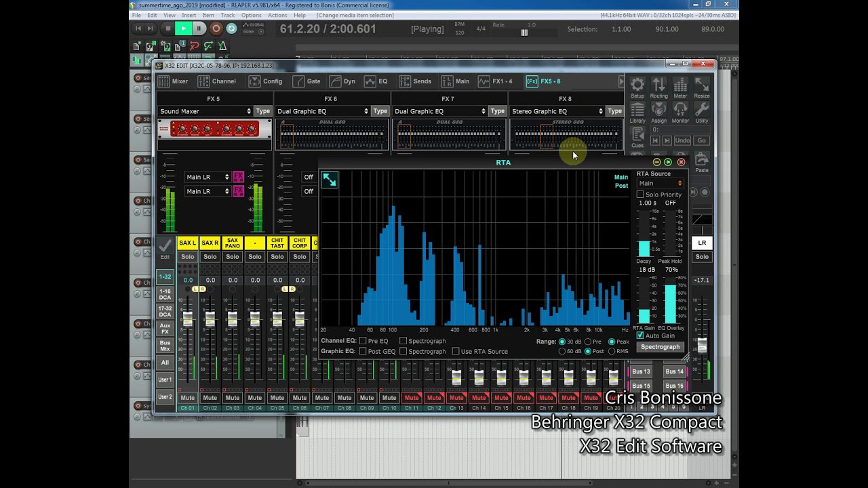Click REAPER pause button
Image resolution: width=868 pixels, height=488 pixels.
(x=199, y=28)
